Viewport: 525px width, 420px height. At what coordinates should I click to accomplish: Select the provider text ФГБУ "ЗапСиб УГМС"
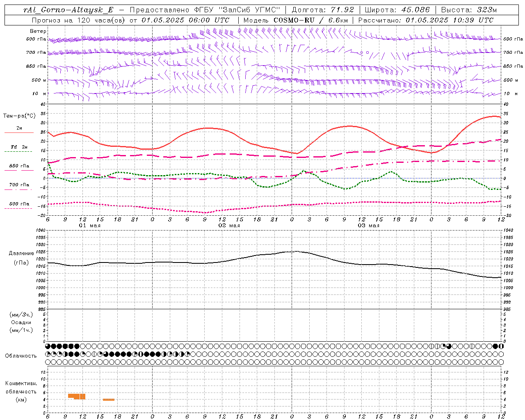237,10
